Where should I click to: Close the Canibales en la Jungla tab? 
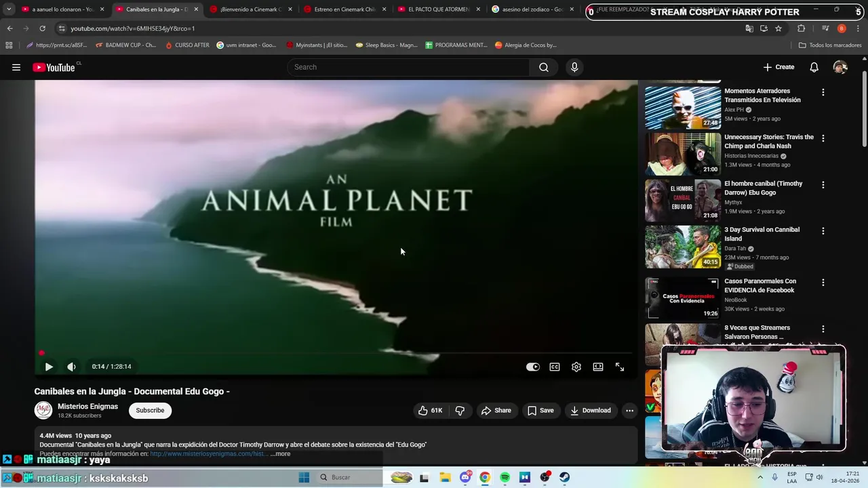point(196,9)
